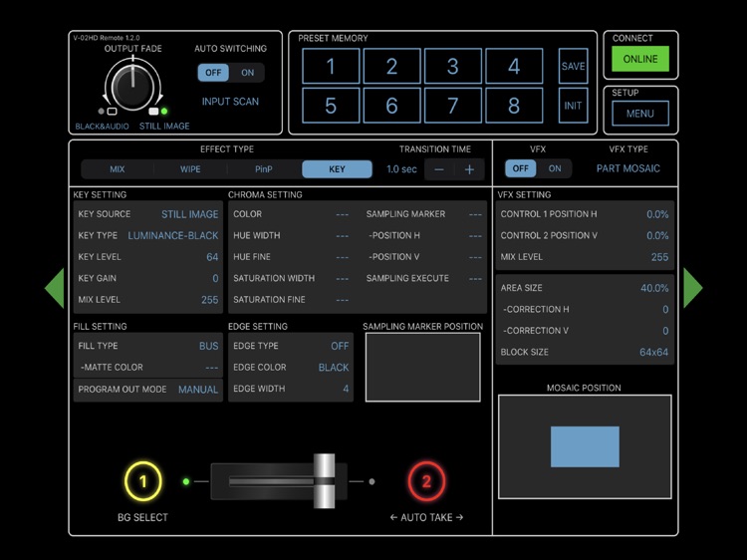This screenshot has width=747, height=560.
Task: Decrease transition time with minus button
Action: point(439,169)
